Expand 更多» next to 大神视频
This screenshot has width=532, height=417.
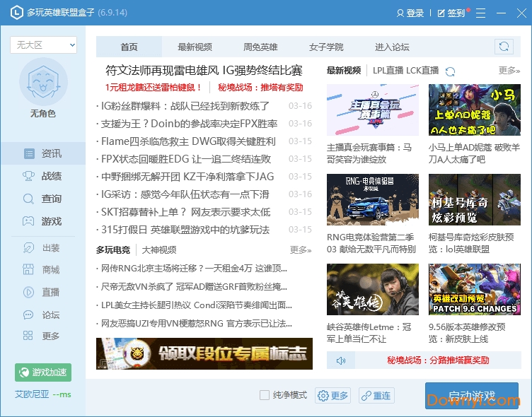300,250
